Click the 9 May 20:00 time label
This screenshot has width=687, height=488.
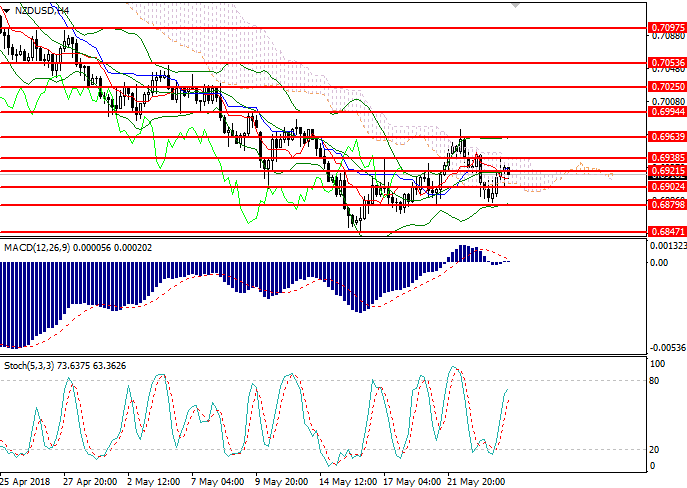[283, 481]
